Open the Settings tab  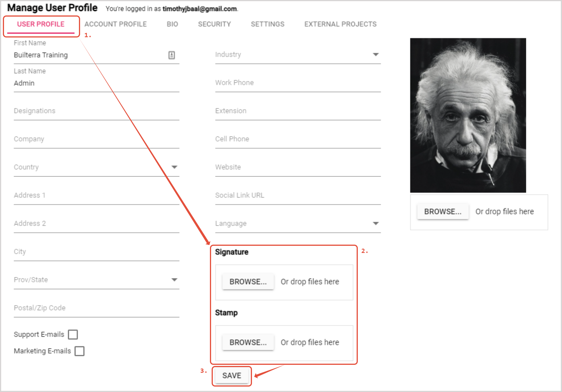267,24
